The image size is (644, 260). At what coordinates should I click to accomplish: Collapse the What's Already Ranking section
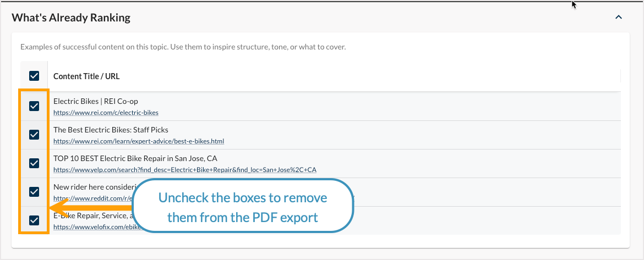click(x=618, y=18)
